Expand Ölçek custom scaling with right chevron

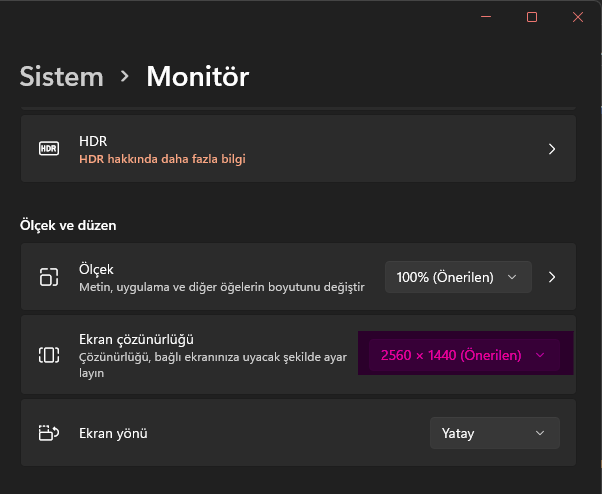point(551,277)
